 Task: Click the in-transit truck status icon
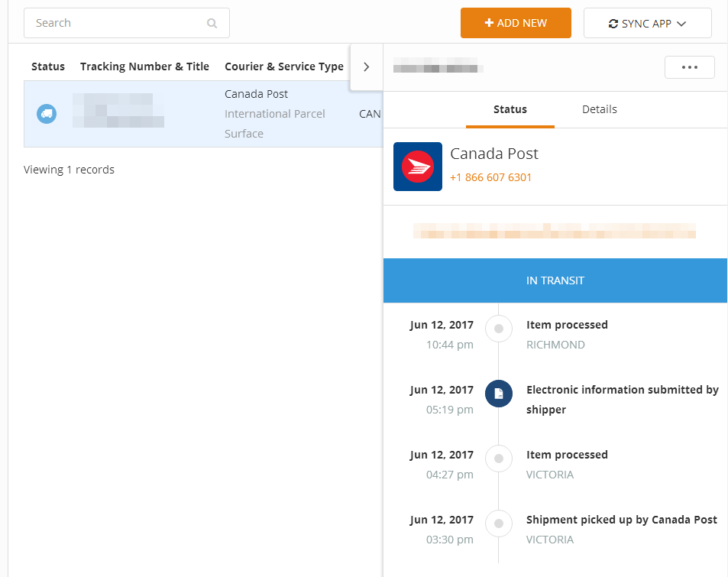click(x=47, y=114)
